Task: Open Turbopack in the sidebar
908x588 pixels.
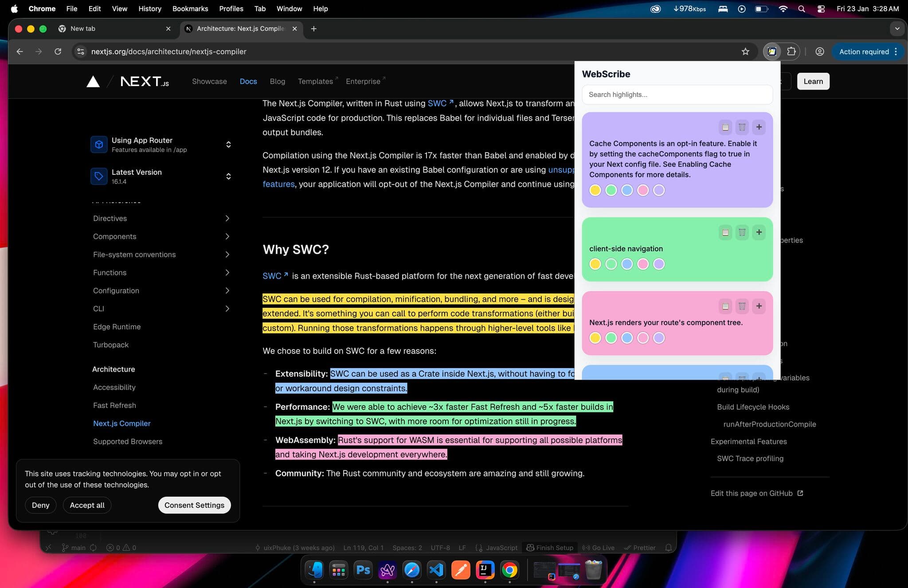Action: 111,345
